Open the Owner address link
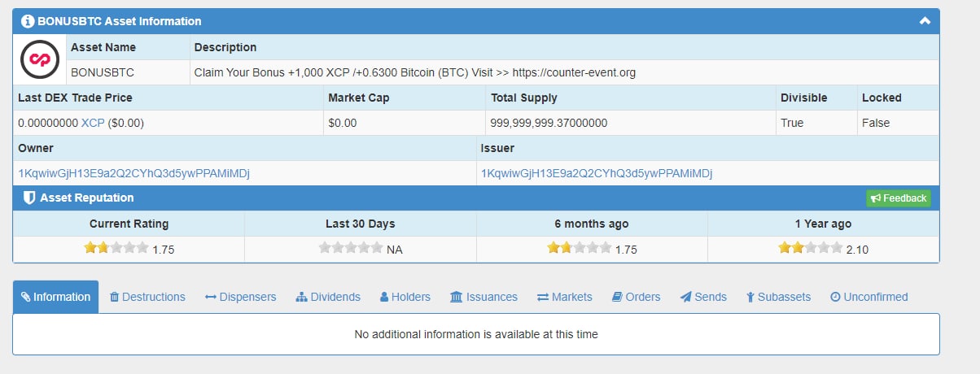Screen dimensions: 980x374 133,173
